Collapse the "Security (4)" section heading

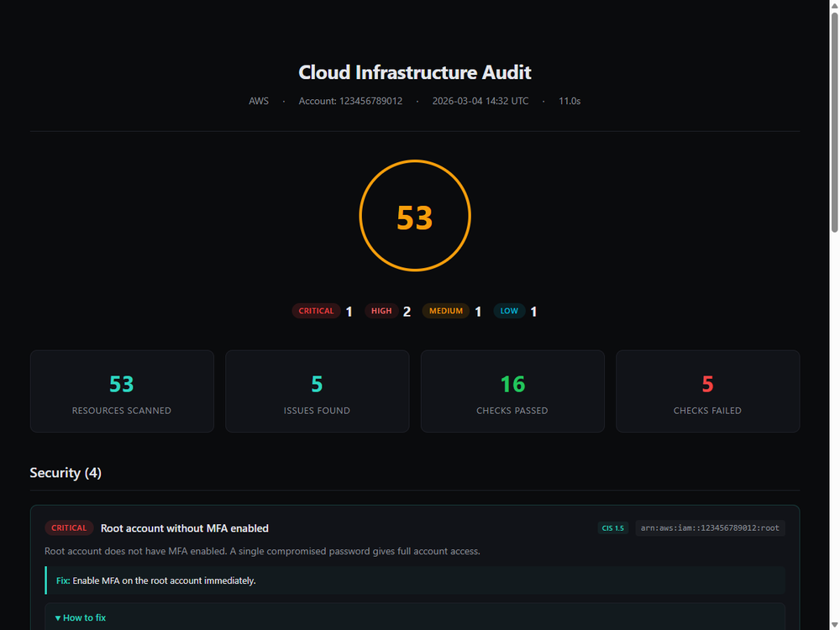click(x=66, y=472)
